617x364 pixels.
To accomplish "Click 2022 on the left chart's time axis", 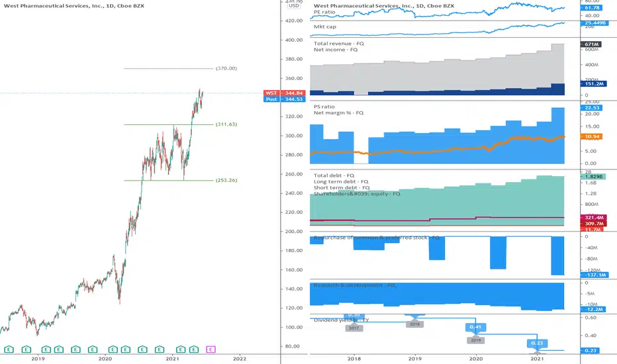I will click(240, 359).
